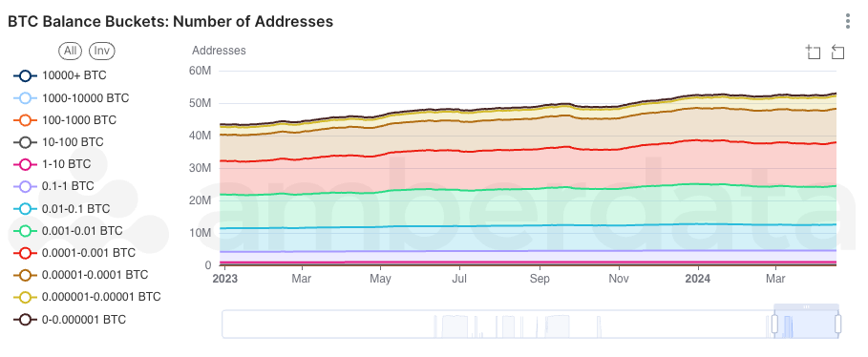Image resolution: width=868 pixels, height=357 pixels.
Task: Click the 50M y-axis label
Action: pos(201,103)
